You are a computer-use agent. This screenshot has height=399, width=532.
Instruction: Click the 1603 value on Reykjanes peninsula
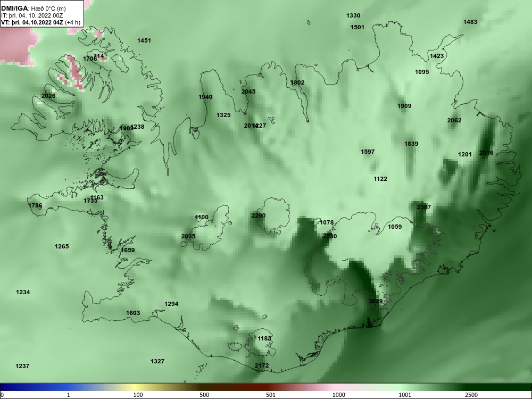click(x=133, y=313)
